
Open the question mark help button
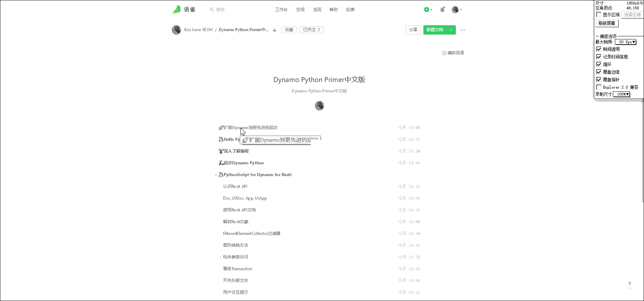pyautogui.click(x=629, y=284)
